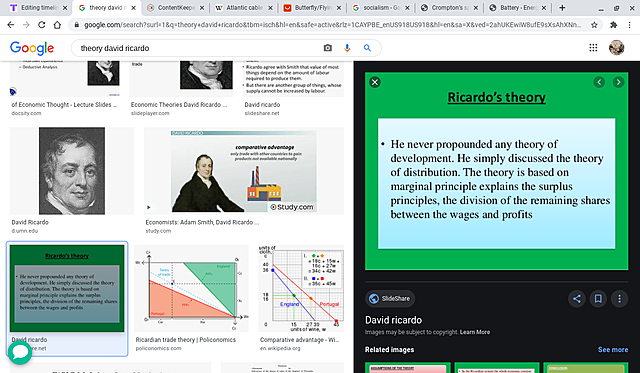Close the Butterfly/Flying tab
This screenshot has width=640, height=373.
(339, 8)
